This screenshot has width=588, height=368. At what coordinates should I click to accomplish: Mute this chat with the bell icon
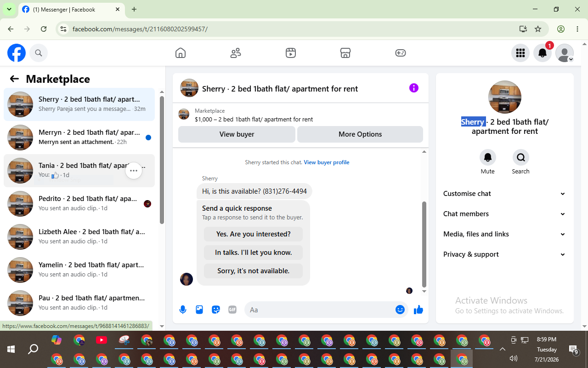(488, 157)
